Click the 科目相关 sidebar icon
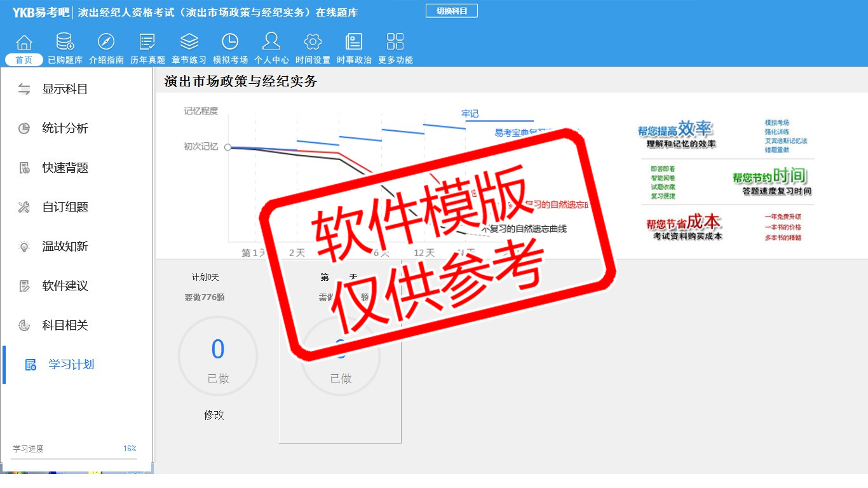 [x=24, y=325]
